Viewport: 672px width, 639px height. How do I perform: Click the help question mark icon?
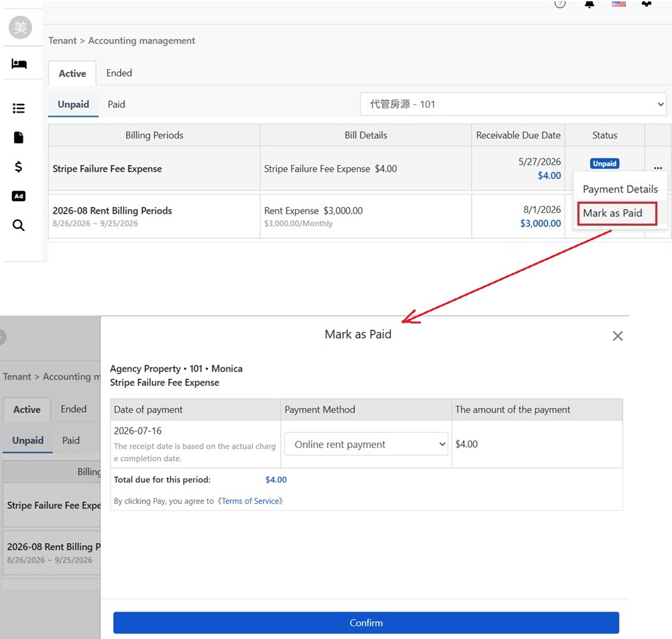[559, 4]
